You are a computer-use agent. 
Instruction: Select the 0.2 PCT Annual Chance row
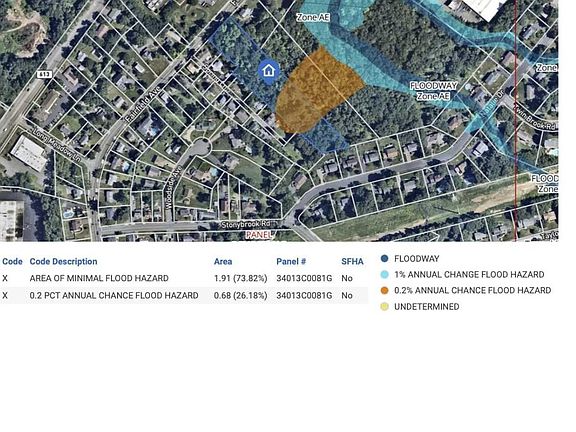coord(184,295)
